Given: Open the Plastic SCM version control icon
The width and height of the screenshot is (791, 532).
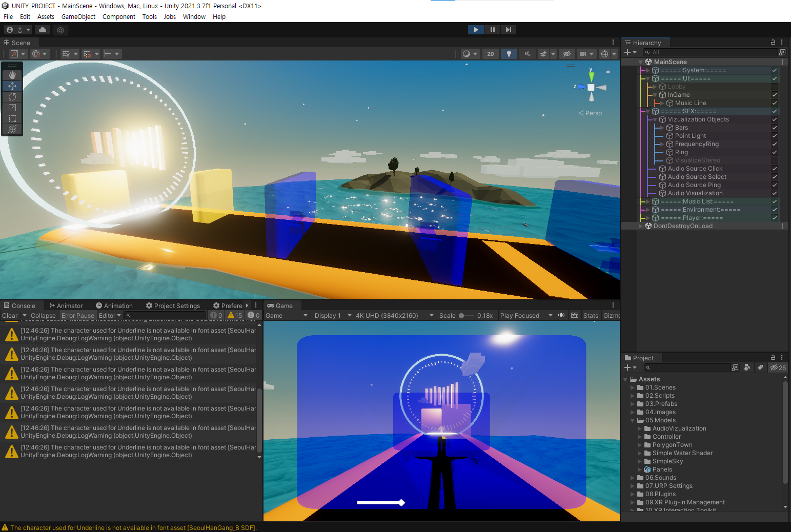Looking at the screenshot, I should 60,30.
